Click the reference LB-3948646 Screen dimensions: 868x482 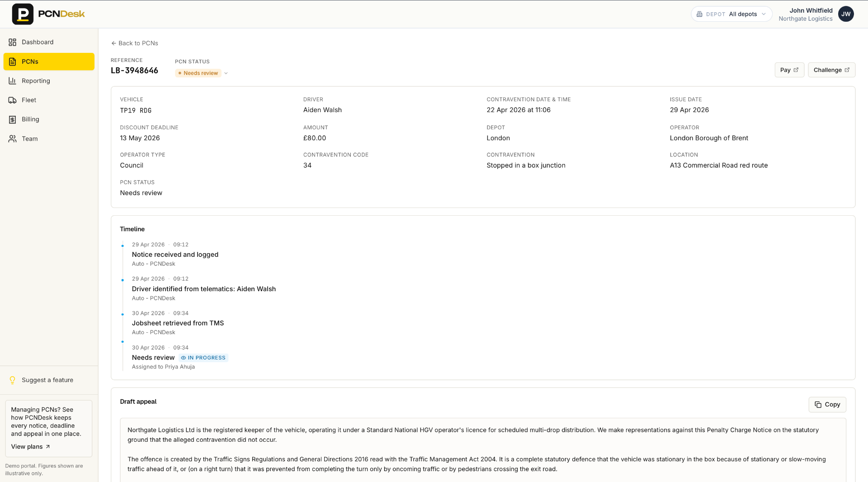point(134,71)
